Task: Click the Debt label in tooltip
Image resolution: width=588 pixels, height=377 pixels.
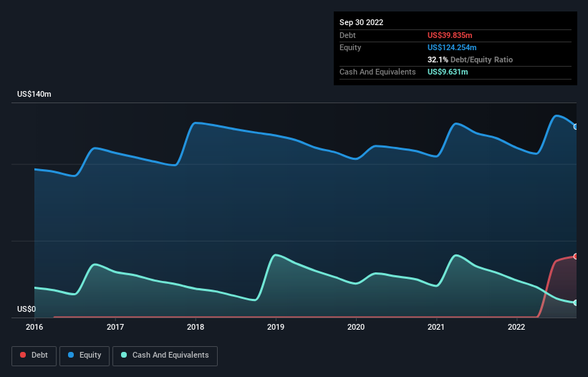Action: pyautogui.click(x=347, y=35)
